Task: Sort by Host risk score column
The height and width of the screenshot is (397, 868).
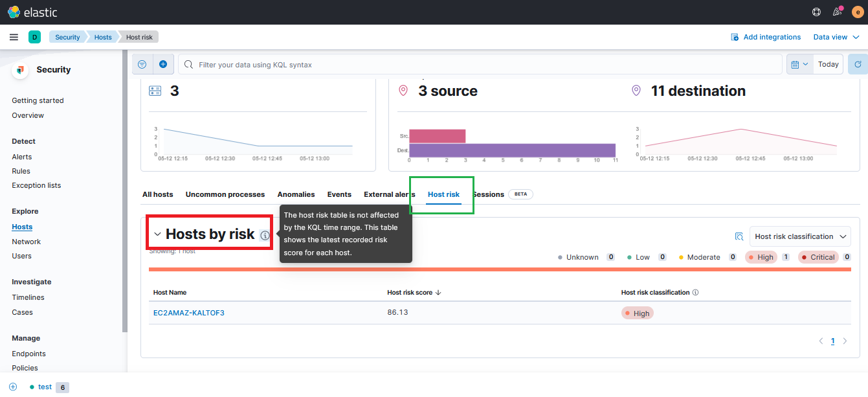Action: coord(414,292)
